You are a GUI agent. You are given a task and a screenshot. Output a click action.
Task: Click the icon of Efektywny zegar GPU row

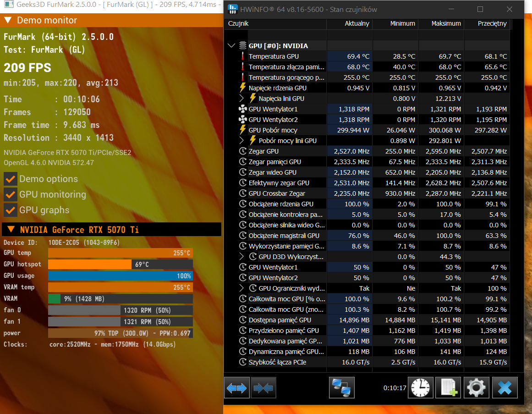tap(242, 182)
